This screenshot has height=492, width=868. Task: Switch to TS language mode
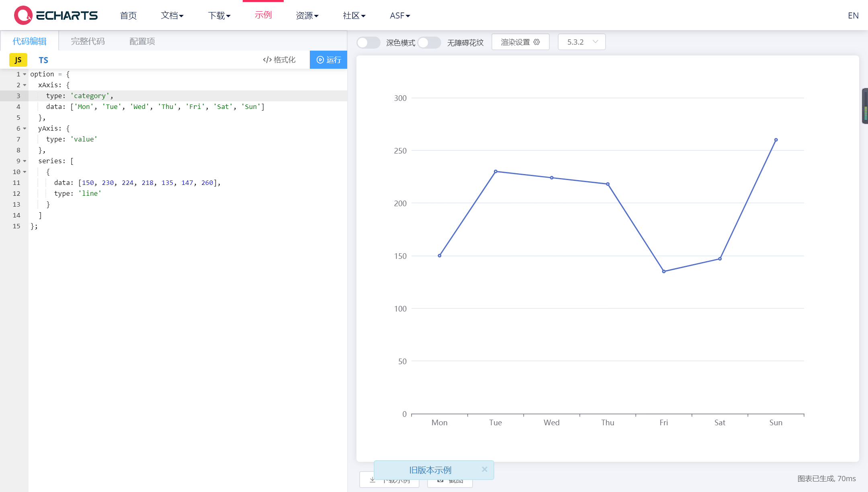pyautogui.click(x=43, y=60)
